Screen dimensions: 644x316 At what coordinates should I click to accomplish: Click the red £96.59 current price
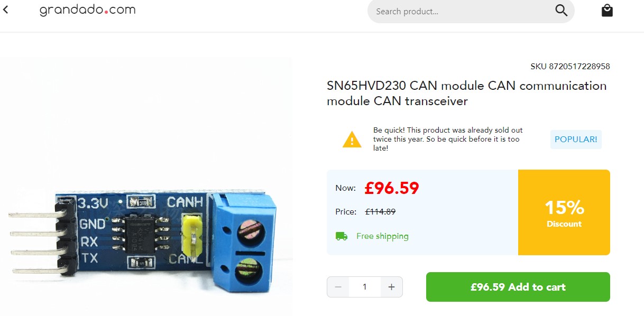[x=391, y=188]
